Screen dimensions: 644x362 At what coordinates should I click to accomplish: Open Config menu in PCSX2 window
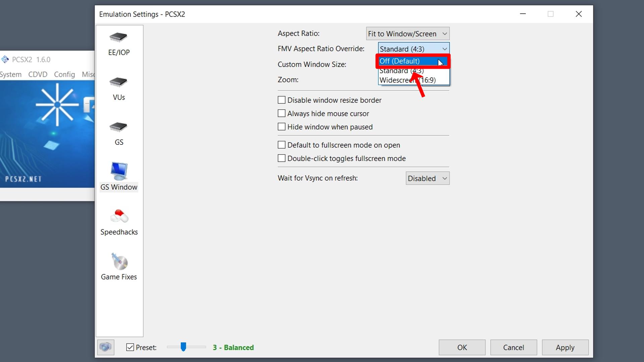pos(64,74)
